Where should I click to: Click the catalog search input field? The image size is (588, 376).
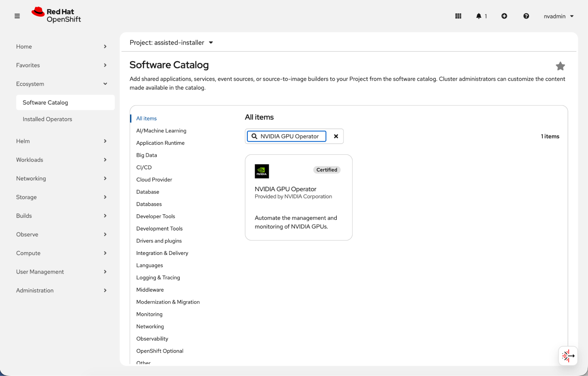[290, 136]
